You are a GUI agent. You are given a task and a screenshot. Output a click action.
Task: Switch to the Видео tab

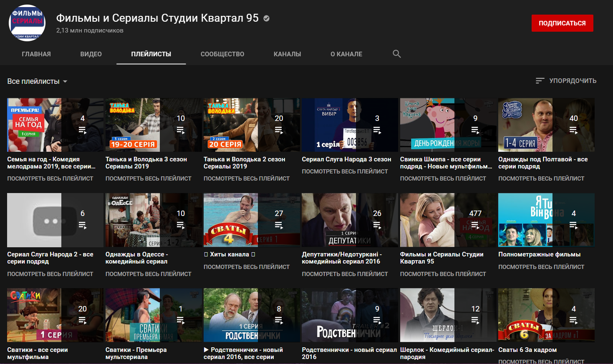pos(91,54)
